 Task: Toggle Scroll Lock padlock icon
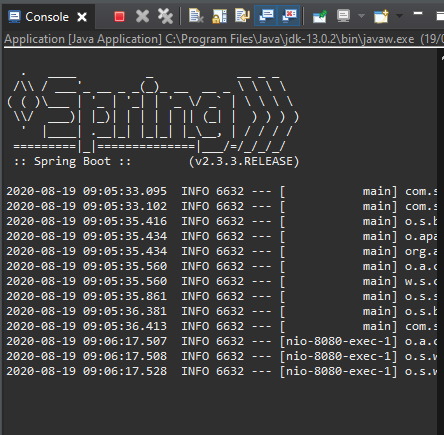pos(219,16)
